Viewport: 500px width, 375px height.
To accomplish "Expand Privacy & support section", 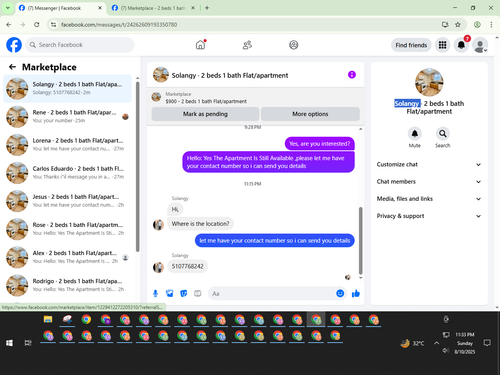I will click(429, 216).
